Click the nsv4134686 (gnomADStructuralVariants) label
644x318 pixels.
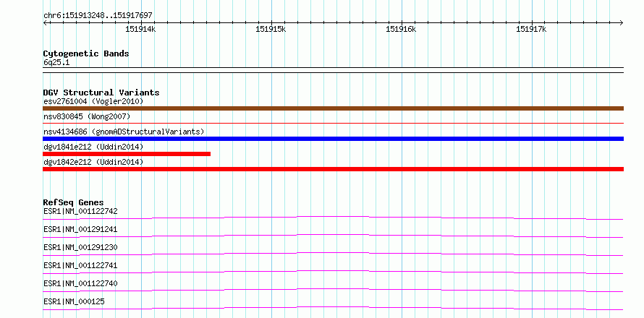coord(124,132)
